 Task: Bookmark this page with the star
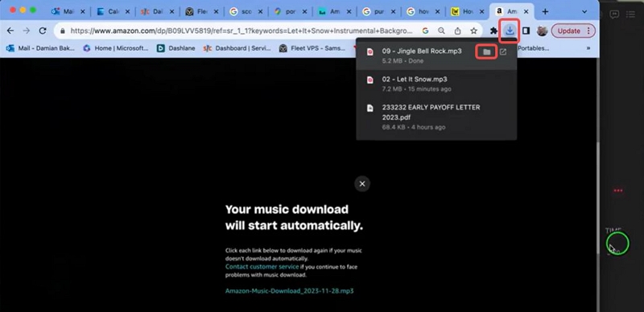[x=473, y=31]
